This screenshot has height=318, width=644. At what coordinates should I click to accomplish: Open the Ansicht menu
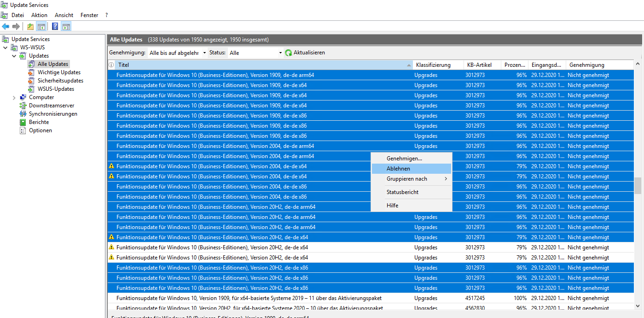64,15
